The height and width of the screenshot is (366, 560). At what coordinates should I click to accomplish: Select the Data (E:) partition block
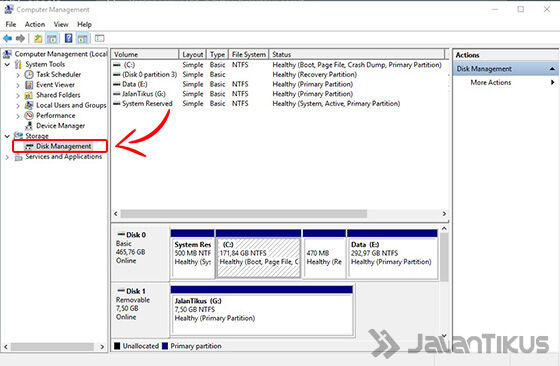(392, 254)
